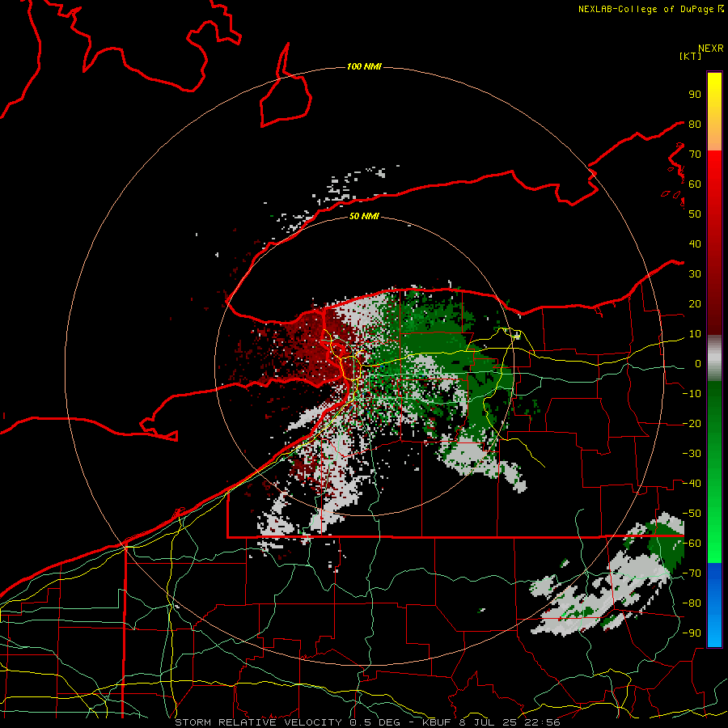Click the 10 value on the velocity scale
Image resolution: width=728 pixels, height=728 pixels.
[695, 334]
